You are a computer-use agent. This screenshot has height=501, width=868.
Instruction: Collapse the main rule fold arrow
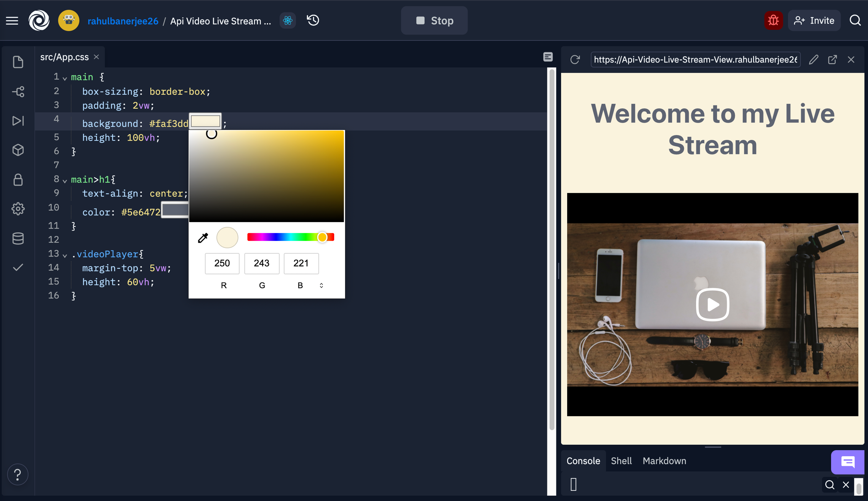[x=65, y=78]
